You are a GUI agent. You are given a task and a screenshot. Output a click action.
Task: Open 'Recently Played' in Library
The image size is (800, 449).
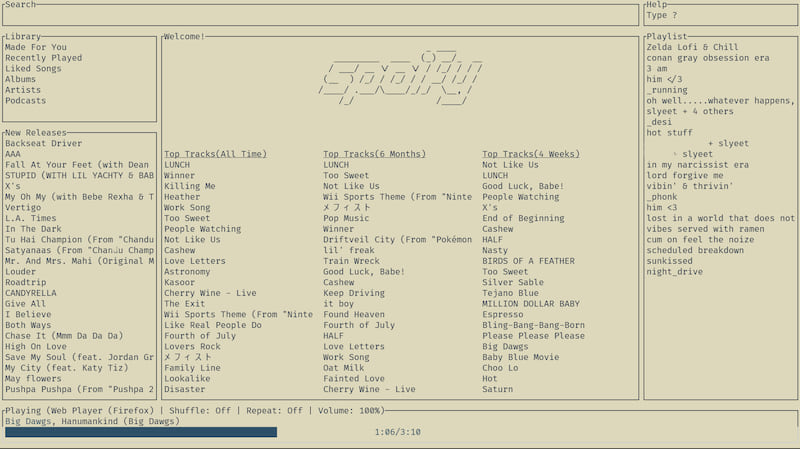(x=43, y=58)
